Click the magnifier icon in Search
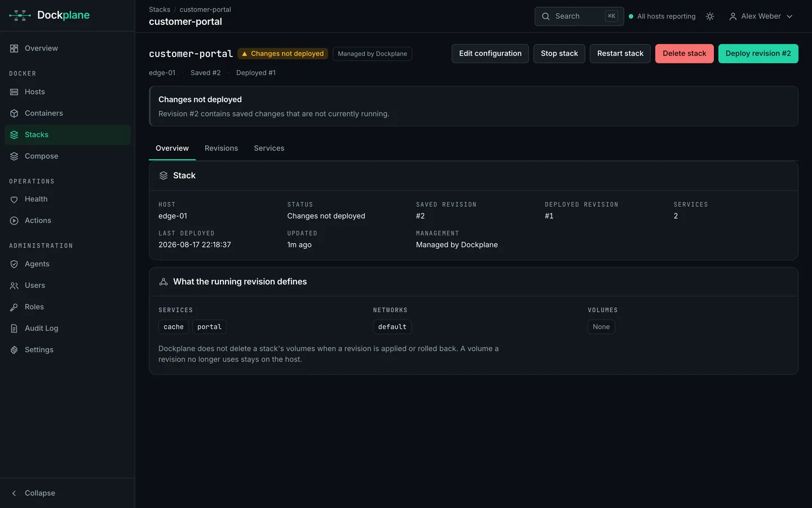The height and width of the screenshot is (508, 812). click(x=546, y=16)
